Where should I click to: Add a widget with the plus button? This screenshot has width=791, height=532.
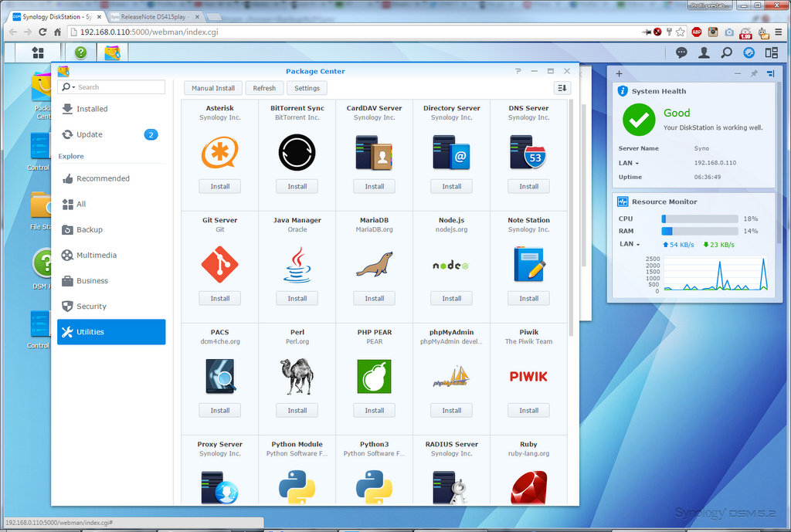pyautogui.click(x=619, y=73)
